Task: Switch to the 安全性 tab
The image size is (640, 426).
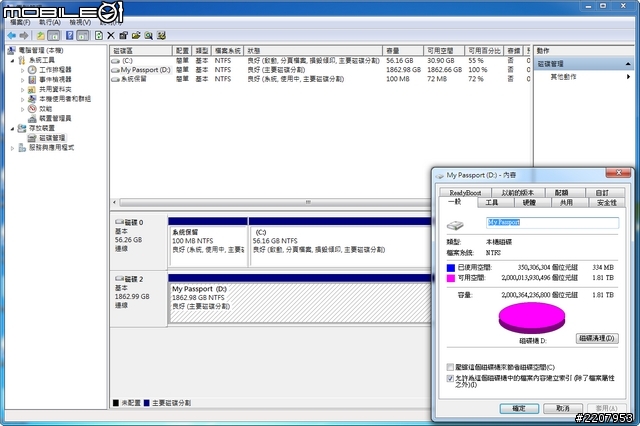Action: [607, 202]
